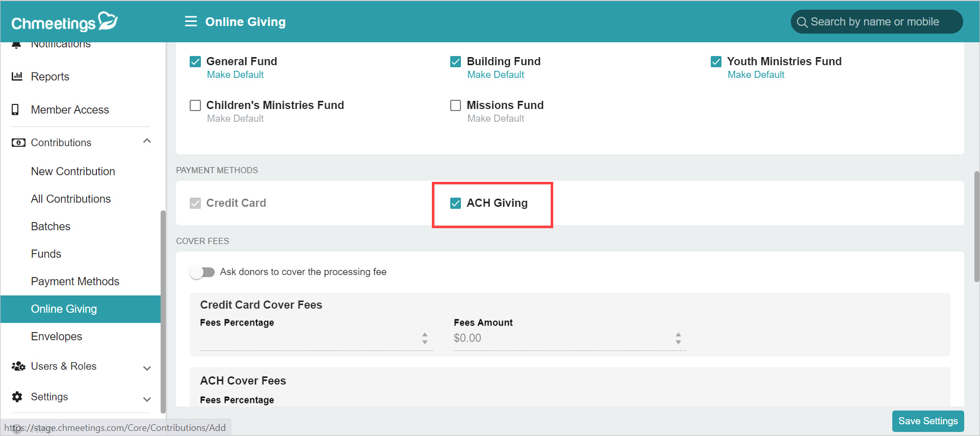Click the Credit Card Cover Fees heading
This screenshot has width=980, height=436.
(x=261, y=305)
